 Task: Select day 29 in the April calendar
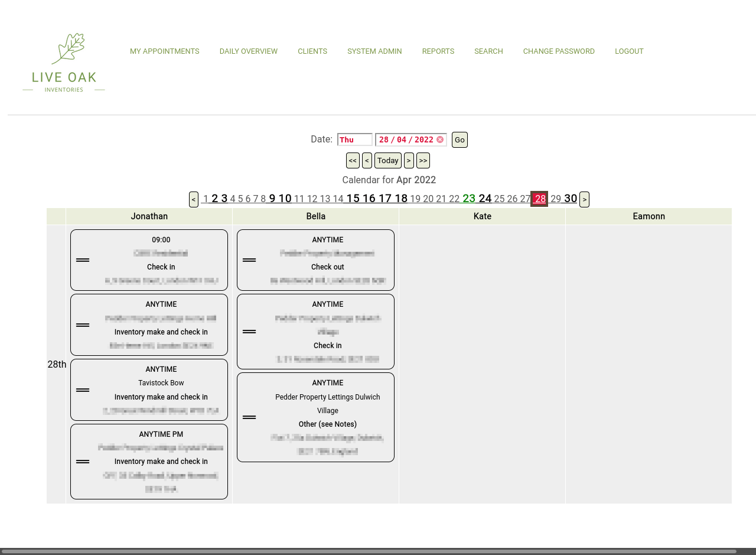pos(556,199)
